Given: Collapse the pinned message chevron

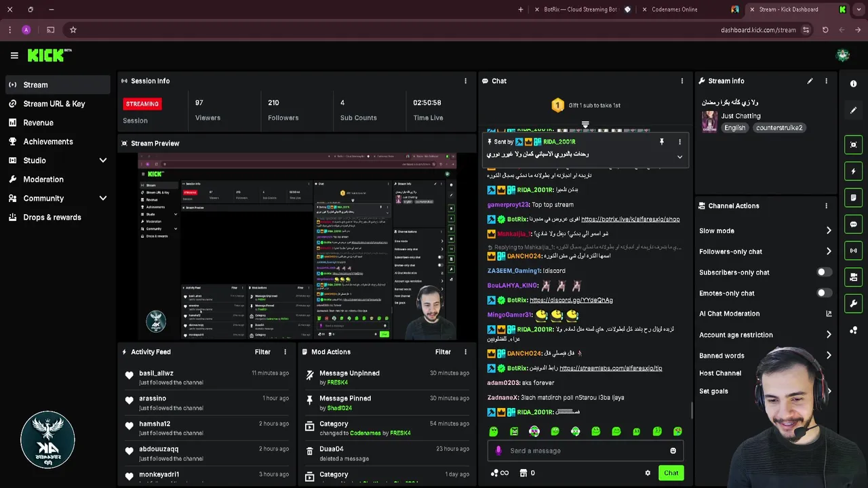Looking at the screenshot, I should coord(679,157).
